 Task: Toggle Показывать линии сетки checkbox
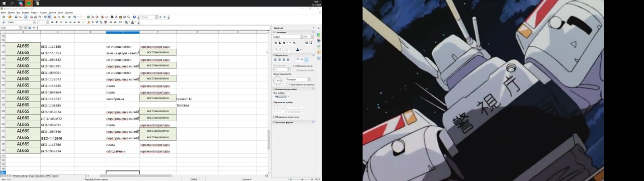click(x=274, y=117)
